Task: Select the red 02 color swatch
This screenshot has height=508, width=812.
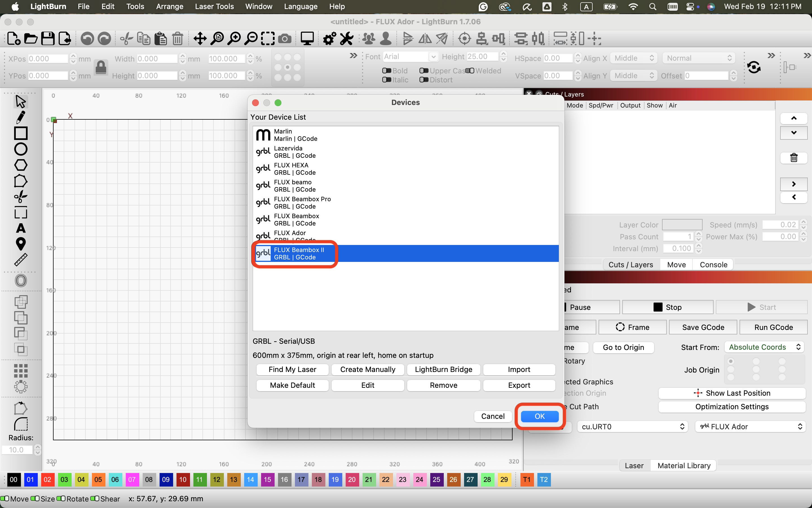Action: tap(47, 479)
